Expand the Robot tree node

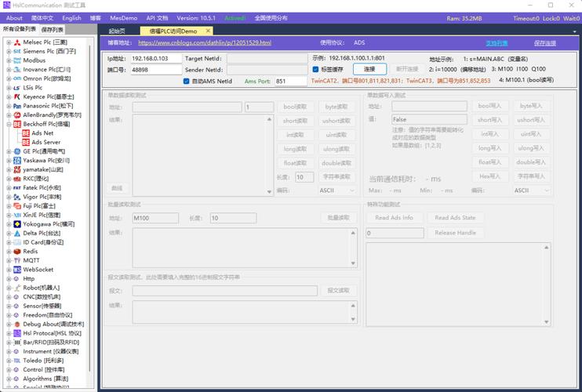coord(9,288)
